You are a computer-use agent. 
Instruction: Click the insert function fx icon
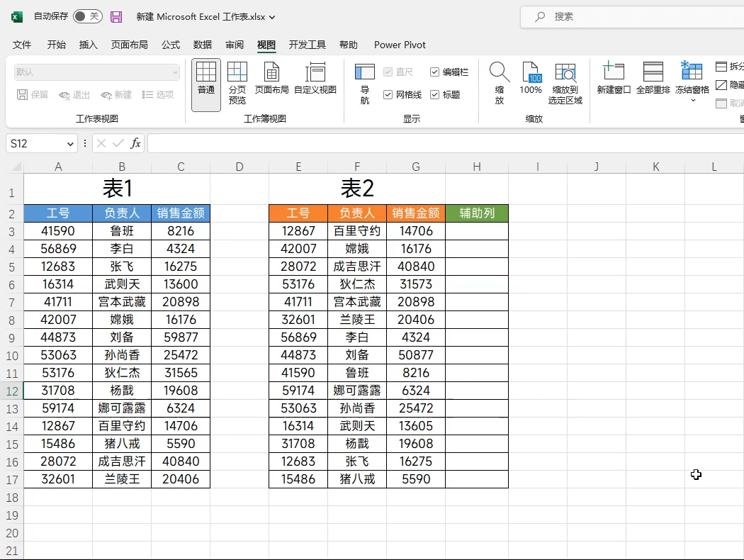(x=136, y=143)
